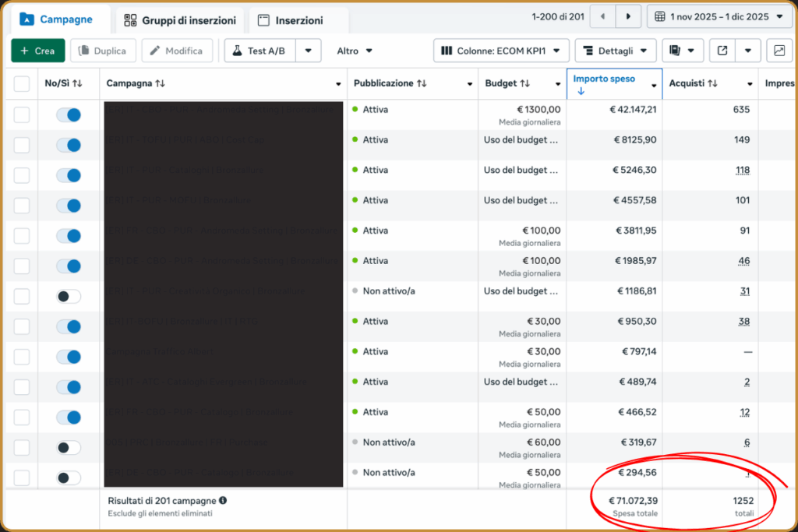Open the Altro menu
This screenshot has width=798, height=532.
pyautogui.click(x=355, y=51)
